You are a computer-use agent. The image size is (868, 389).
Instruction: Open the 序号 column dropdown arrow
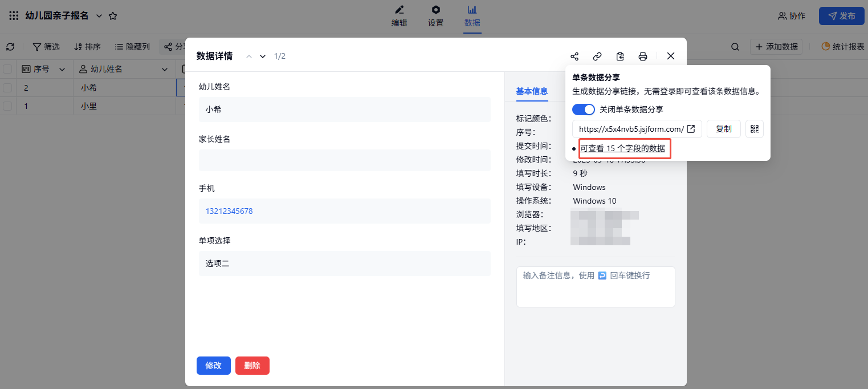coord(62,70)
